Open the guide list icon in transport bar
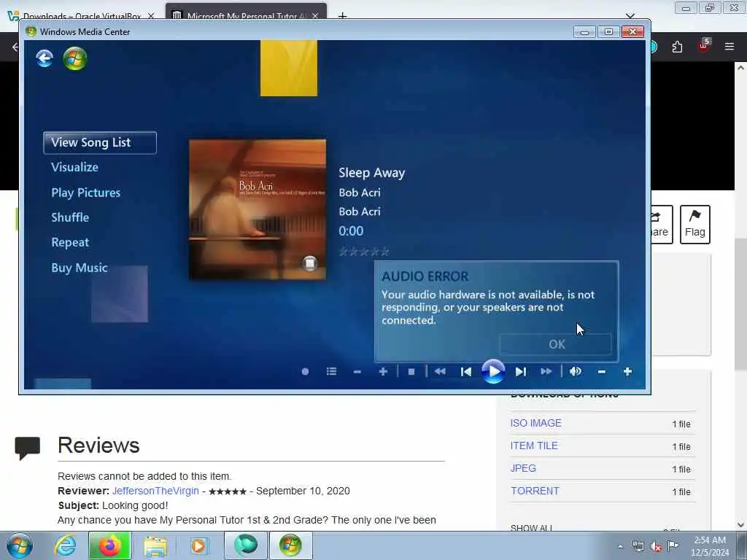747x560 pixels. coord(332,371)
